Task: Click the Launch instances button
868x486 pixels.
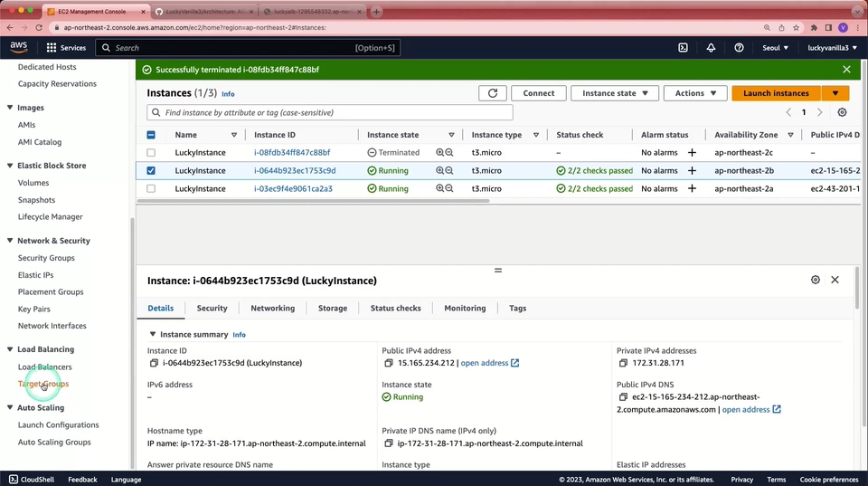Action: (776, 93)
